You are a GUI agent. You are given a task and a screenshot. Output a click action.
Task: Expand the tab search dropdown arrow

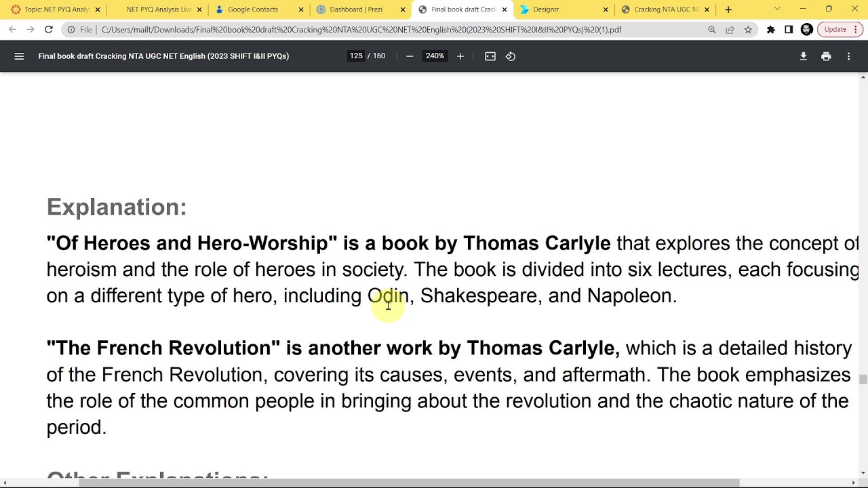tap(777, 9)
